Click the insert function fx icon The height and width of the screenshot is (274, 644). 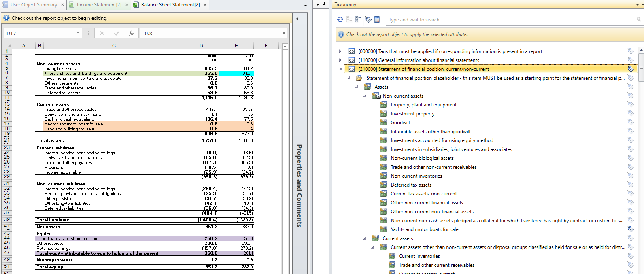(x=131, y=33)
